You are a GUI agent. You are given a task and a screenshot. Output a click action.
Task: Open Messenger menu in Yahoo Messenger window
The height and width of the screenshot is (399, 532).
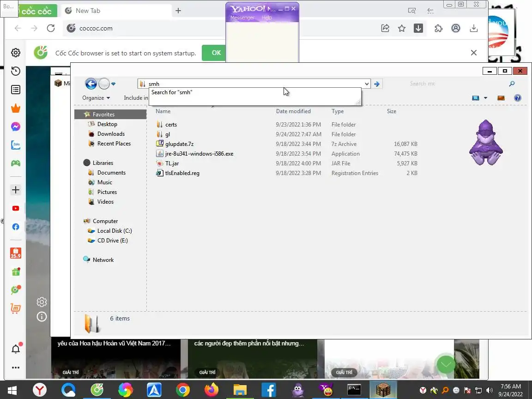click(x=242, y=18)
